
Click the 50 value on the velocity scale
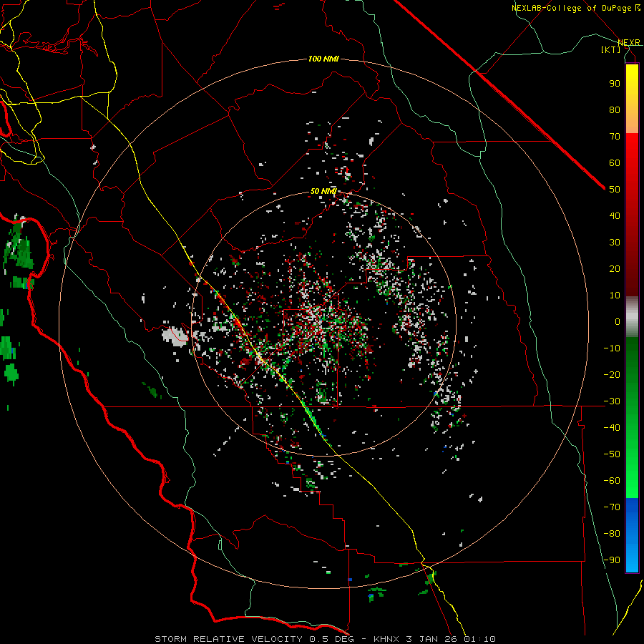(x=615, y=190)
